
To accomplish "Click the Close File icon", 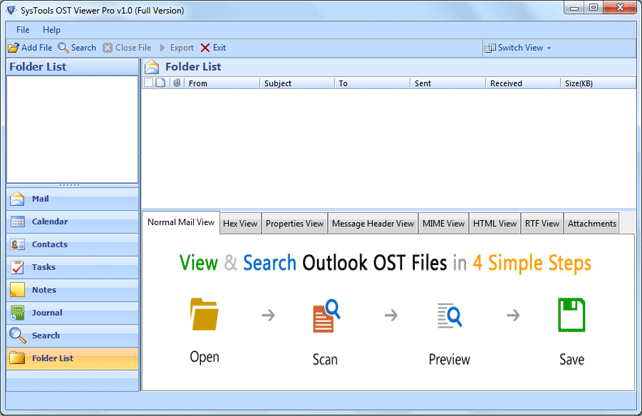I will coord(107,48).
